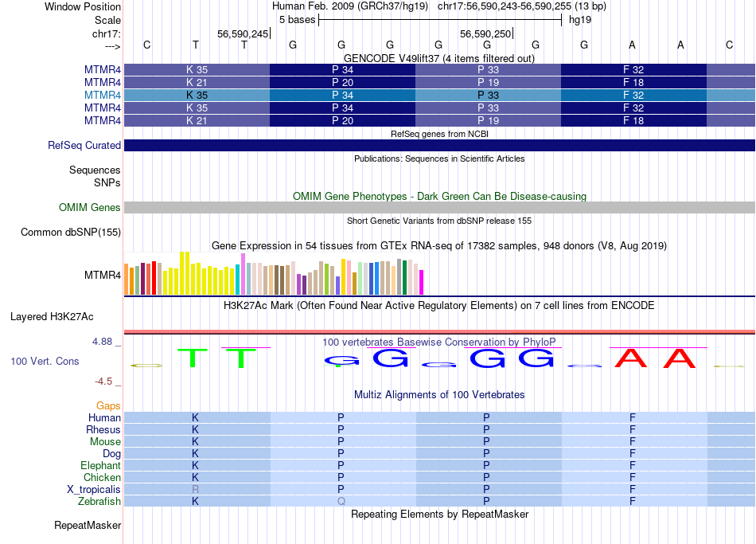The image size is (756, 544).
Task: Click the light-blue highlighted MTMR4 track label
Action: point(102,95)
